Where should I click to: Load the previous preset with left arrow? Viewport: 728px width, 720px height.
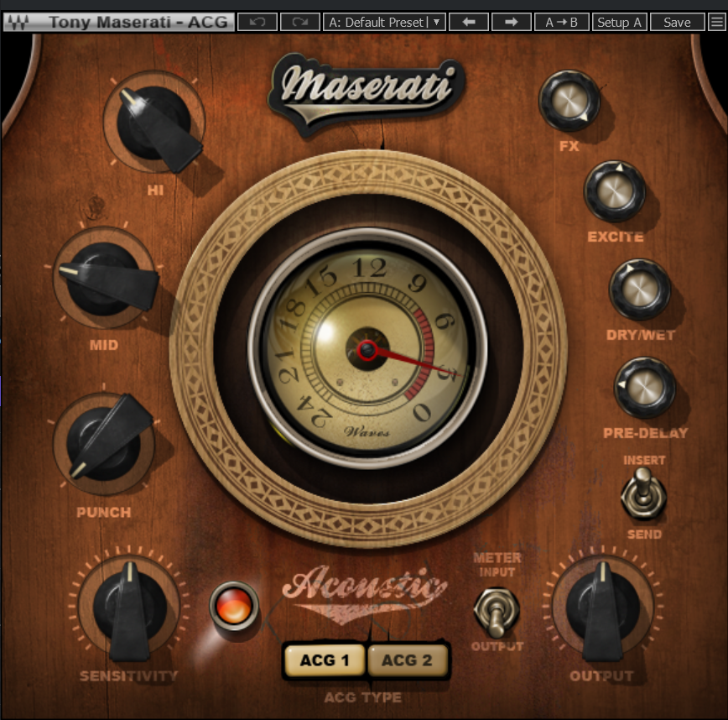tap(469, 22)
